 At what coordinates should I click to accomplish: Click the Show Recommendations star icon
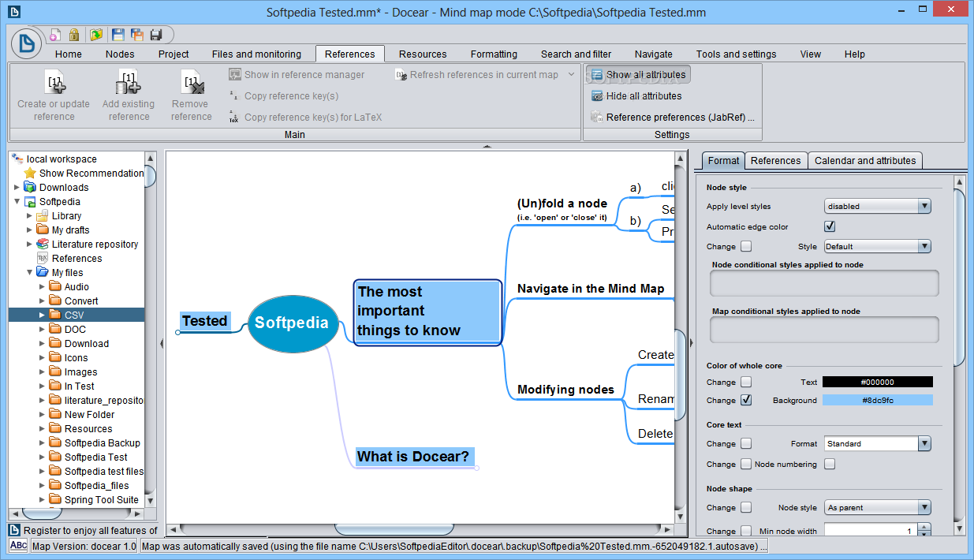[30, 174]
